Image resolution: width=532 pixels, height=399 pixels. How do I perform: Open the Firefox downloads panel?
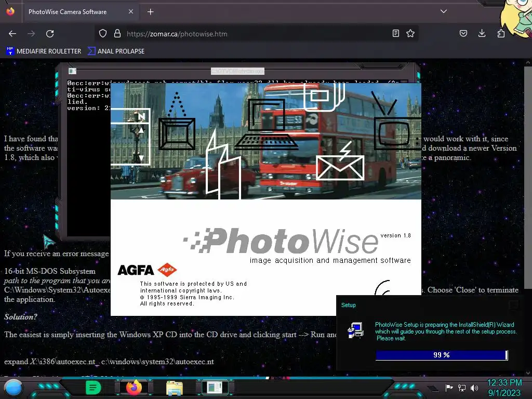[482, 33]
